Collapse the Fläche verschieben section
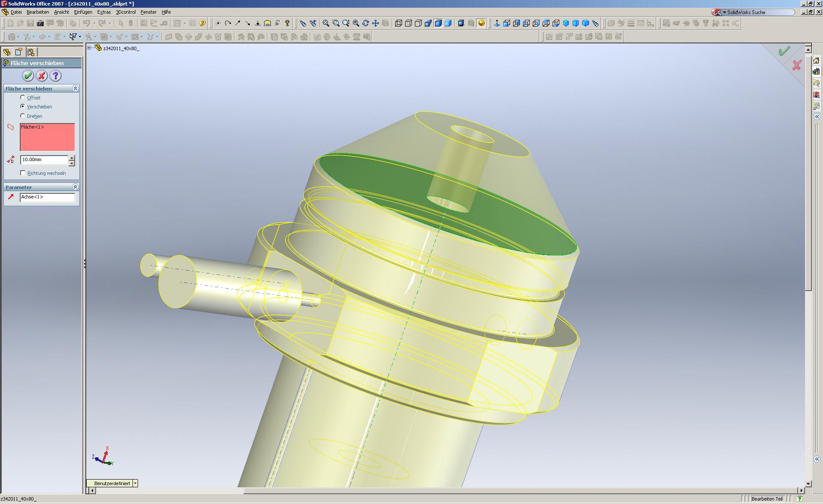The image size is (823, 504). 75,88
